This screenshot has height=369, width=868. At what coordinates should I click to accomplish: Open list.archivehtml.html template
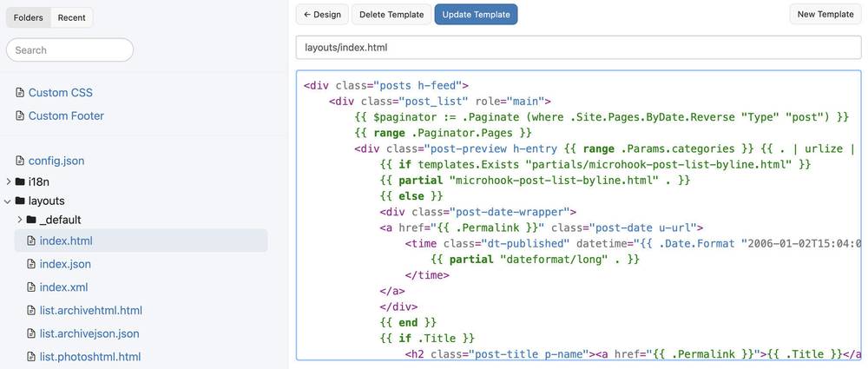[x=91, y=311]
